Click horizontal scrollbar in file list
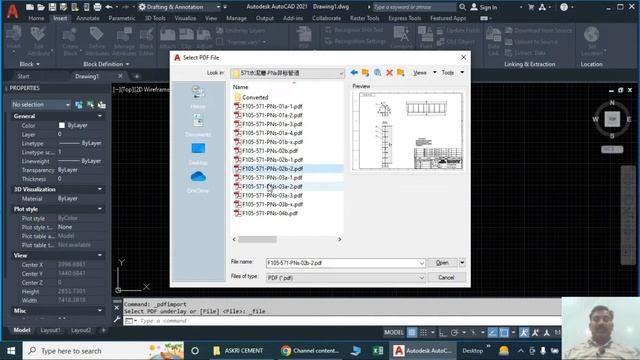 (x=257, y=240)
